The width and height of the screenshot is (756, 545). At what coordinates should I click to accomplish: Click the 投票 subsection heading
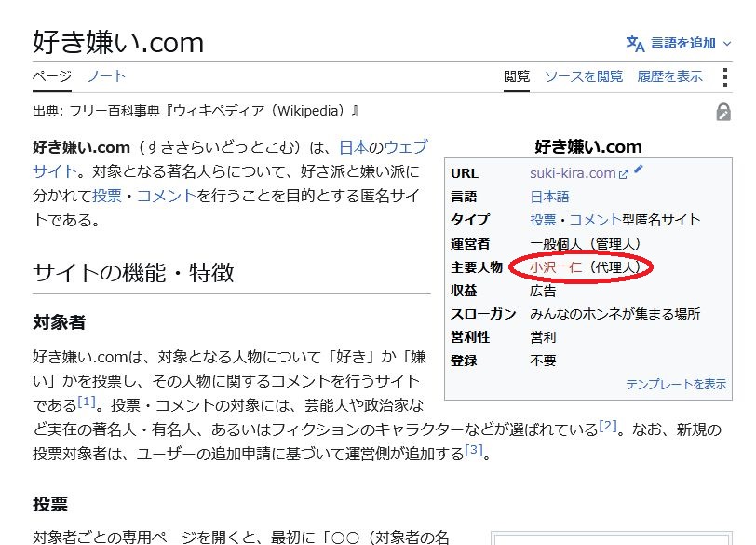(50, 505)
